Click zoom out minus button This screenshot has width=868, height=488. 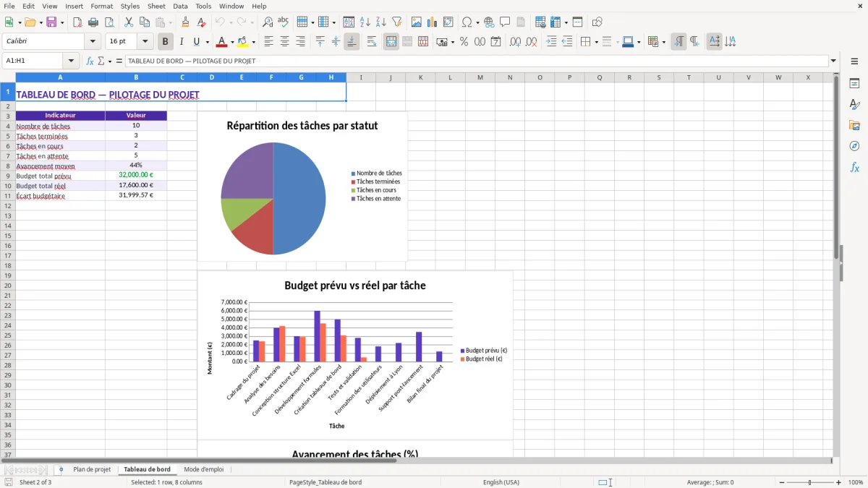[x=782, y=482]
